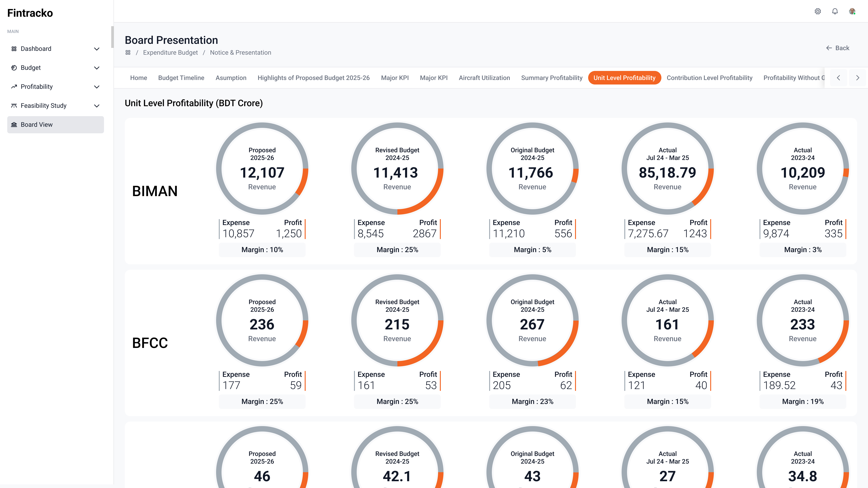Click the breadcrumb home grid icon

tap(128, 53)
